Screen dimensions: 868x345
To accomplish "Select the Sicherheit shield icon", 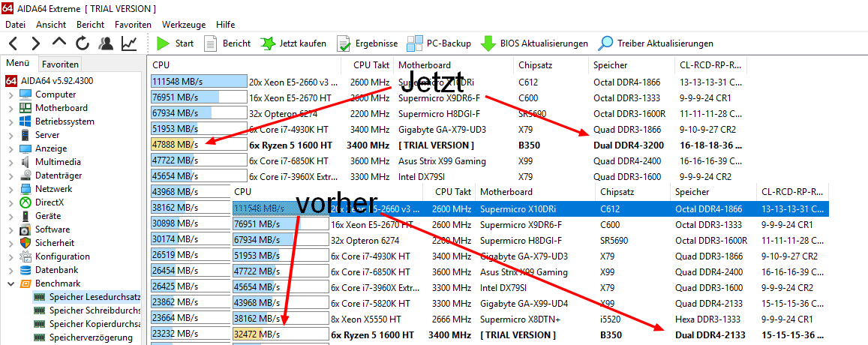I will pos(26,242).
